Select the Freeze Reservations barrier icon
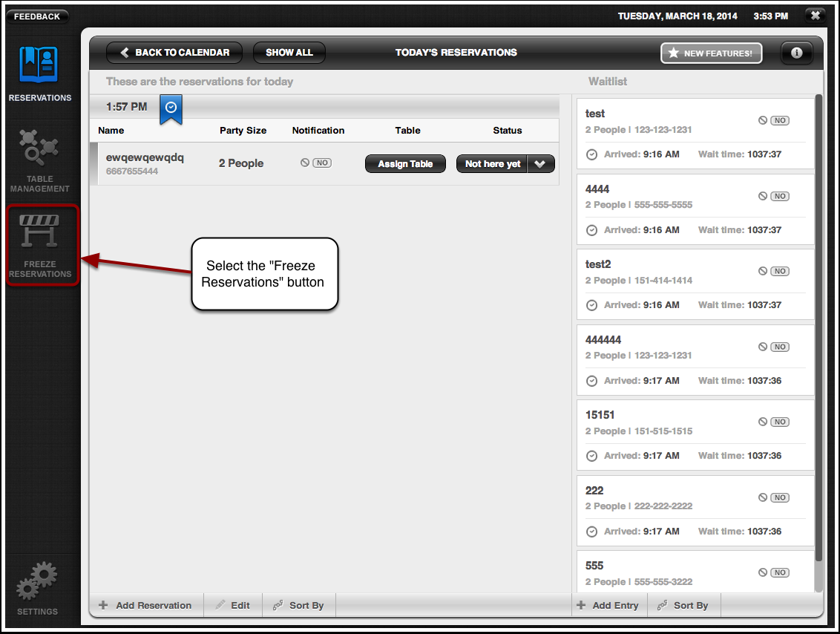Viewport: 840px width, 634px height. tap(39, 230)
